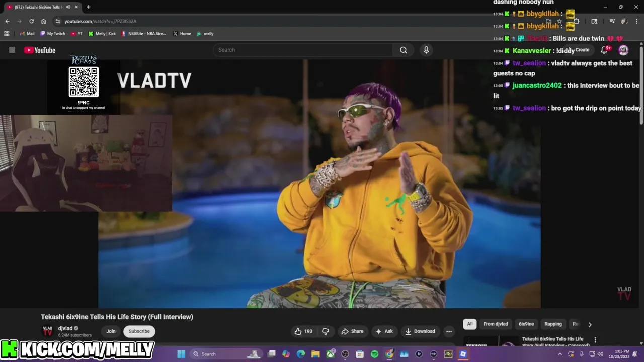Open the Melly | Kick bookmark
Screen dimensions: 644x362
(x=102, y=34)
